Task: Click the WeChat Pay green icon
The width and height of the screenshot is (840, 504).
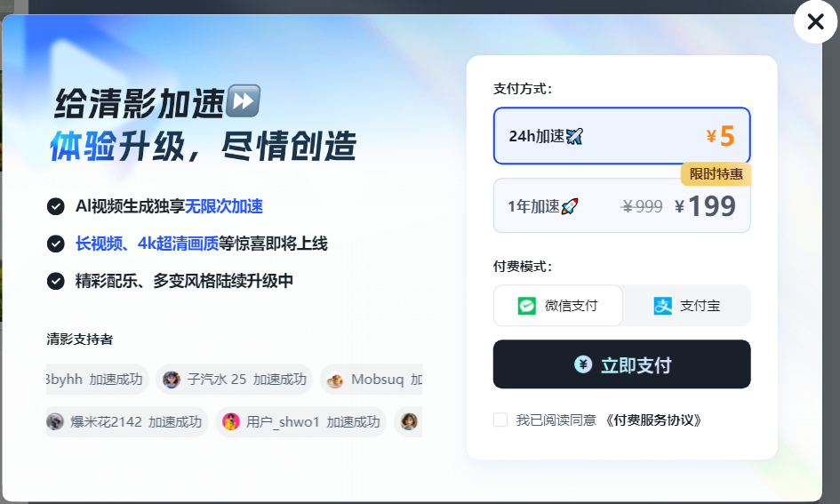Action: 526,306
